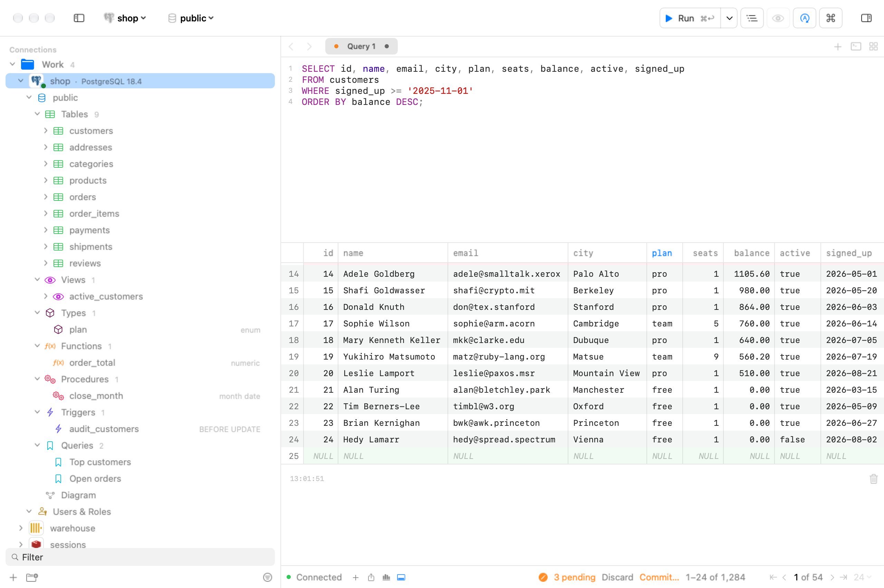Screen dimensions: 884x588
Task: Click the grid layout icon near tabs
Action: [874, 47]
